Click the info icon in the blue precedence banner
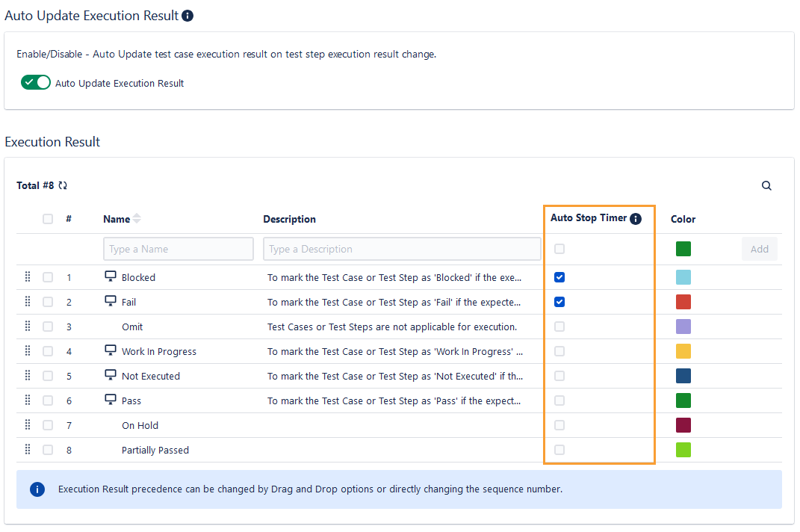800x532 pixels. [37, 489]
